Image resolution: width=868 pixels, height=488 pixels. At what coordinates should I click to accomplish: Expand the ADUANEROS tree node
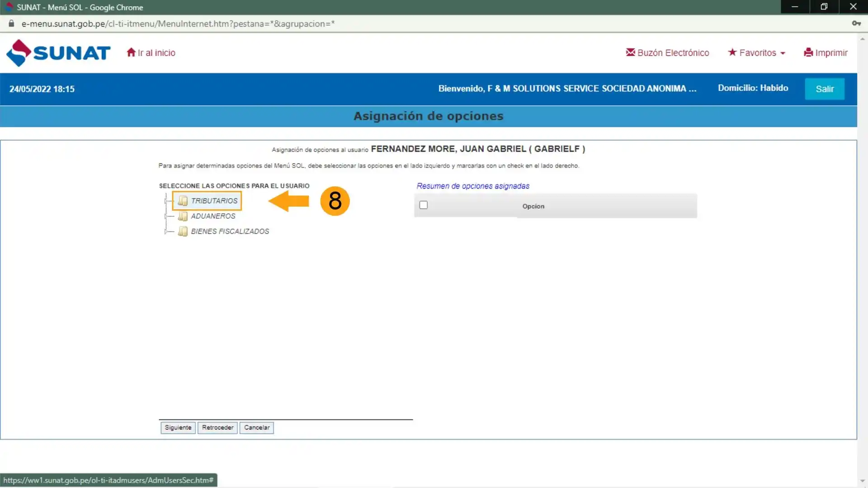click(x=166, y=216)
